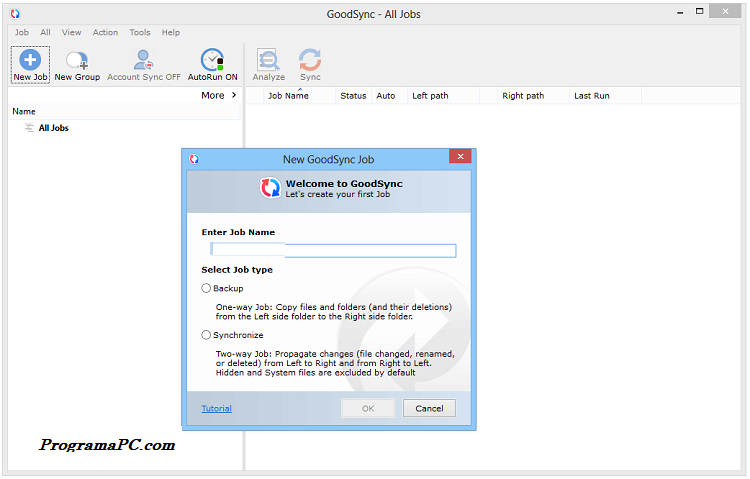Open the Action menu

pos(105,32)
